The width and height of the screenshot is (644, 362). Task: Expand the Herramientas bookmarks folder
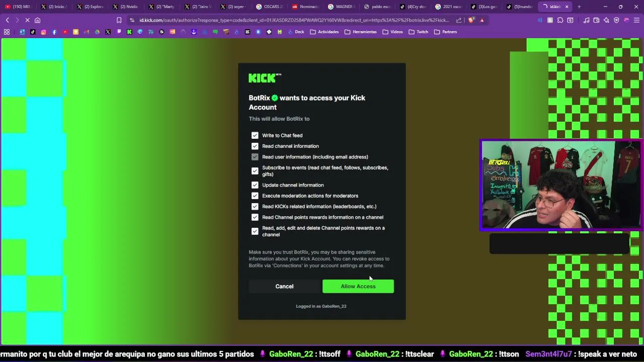click(x=361, y=32)
